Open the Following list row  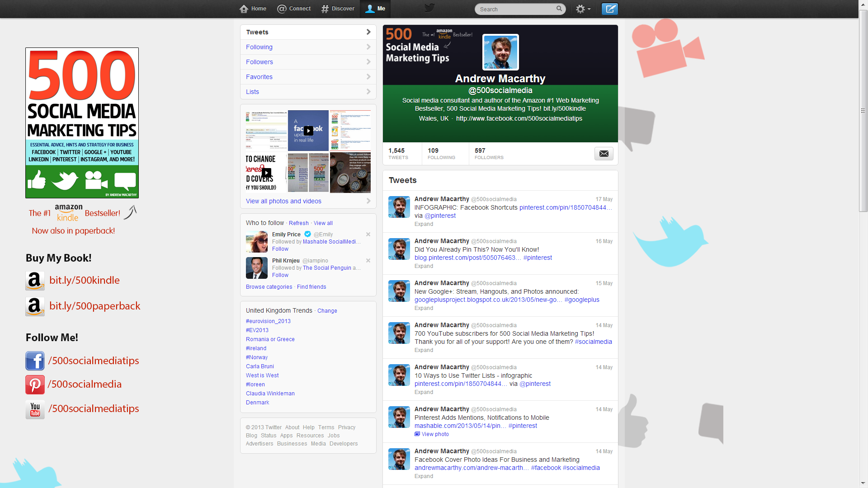tap(308, 47)
